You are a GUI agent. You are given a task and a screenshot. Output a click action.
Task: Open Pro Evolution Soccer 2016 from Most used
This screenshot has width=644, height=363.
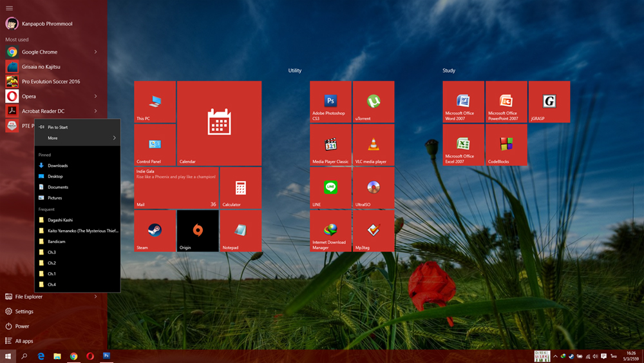[53, 81]
